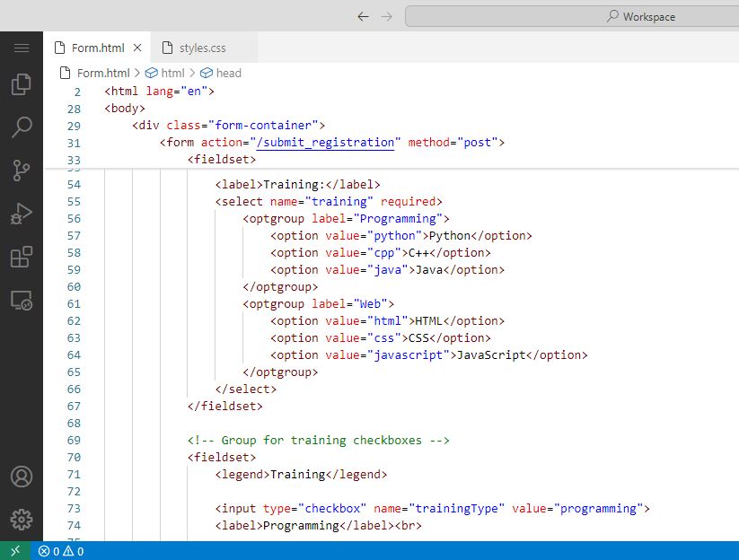Image resolution: width=739 pixels, height=560 pixels.
Task: Click line number 68 in gutter
Action: click(x=74, y=424)
